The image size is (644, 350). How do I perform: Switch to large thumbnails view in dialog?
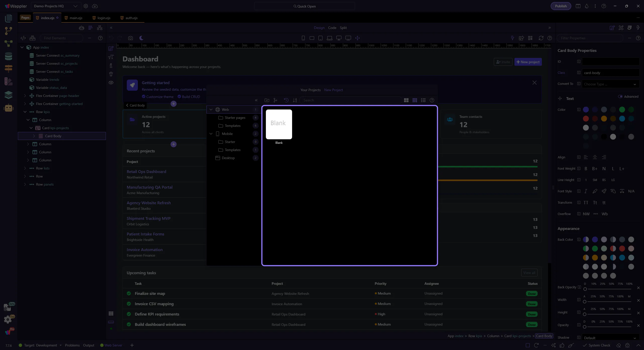coord(406,100)
